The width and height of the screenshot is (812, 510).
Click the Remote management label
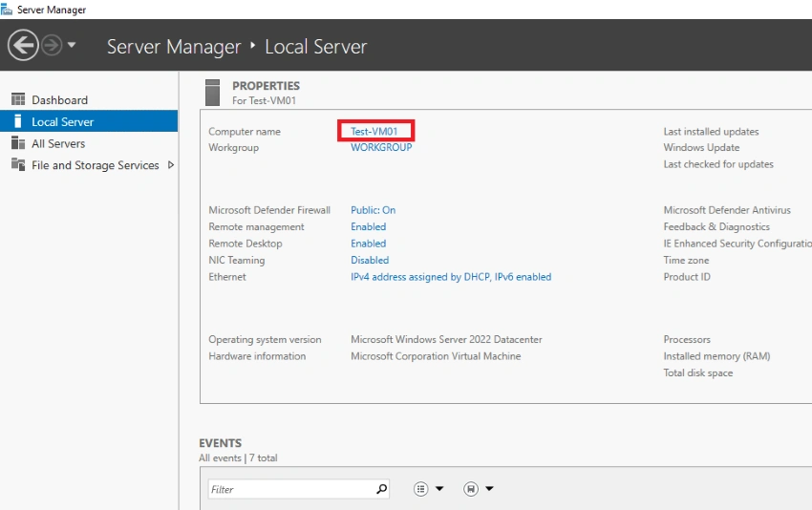256,226
